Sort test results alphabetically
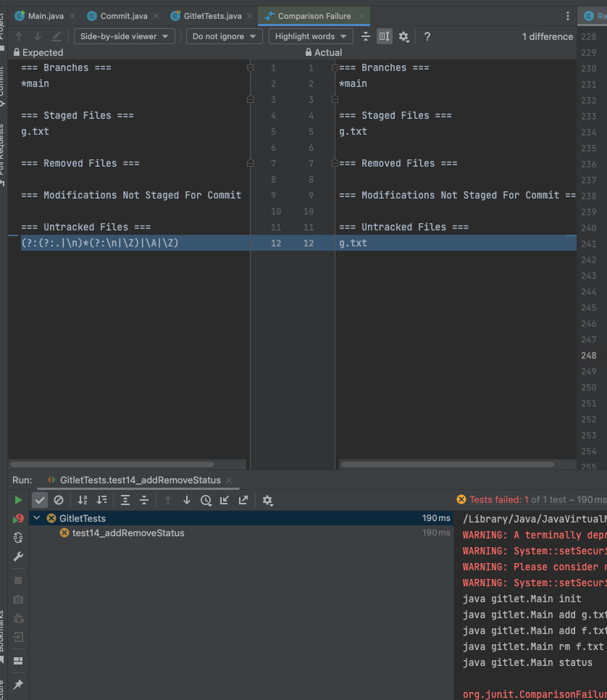The image size is (607, 700). [x=83, y=500]
